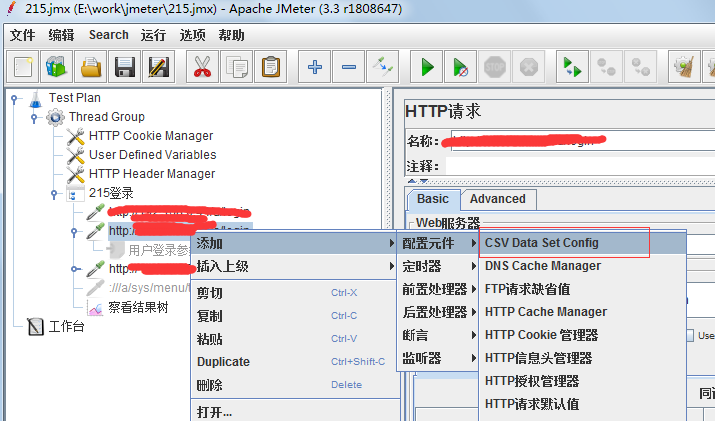Click the Test Plan flask icon

[35, 98]
